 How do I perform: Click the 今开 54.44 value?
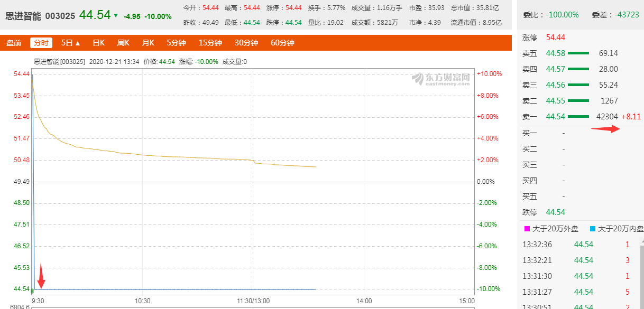point(210,8)
